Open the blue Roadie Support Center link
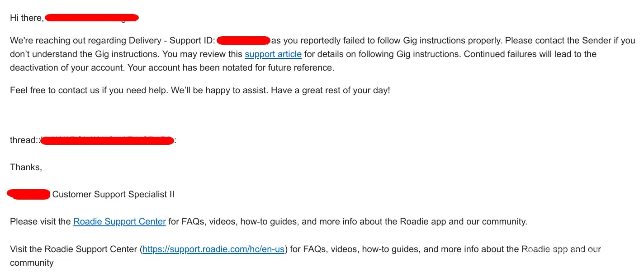644x277 pixels. click(119, 222)
